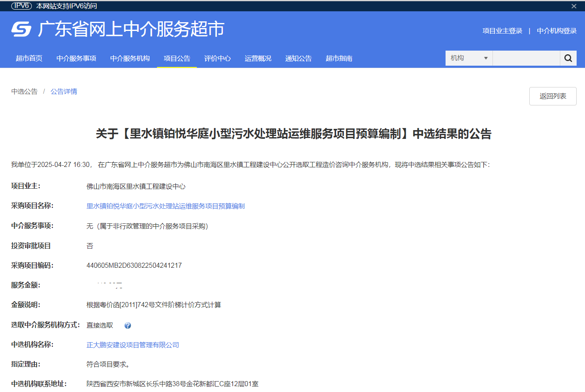
Task: Open the 通知公告 menu item
Action: tap(298, 58)
